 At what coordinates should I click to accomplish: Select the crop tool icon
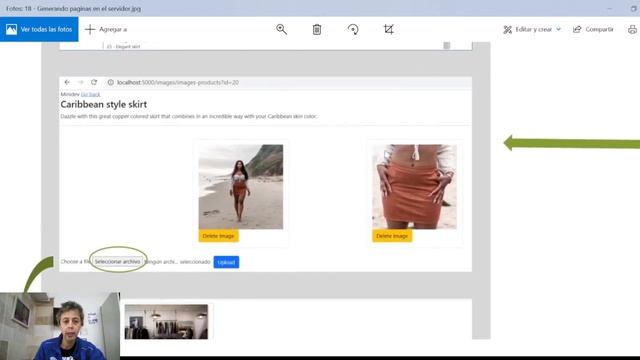(389, 29)
